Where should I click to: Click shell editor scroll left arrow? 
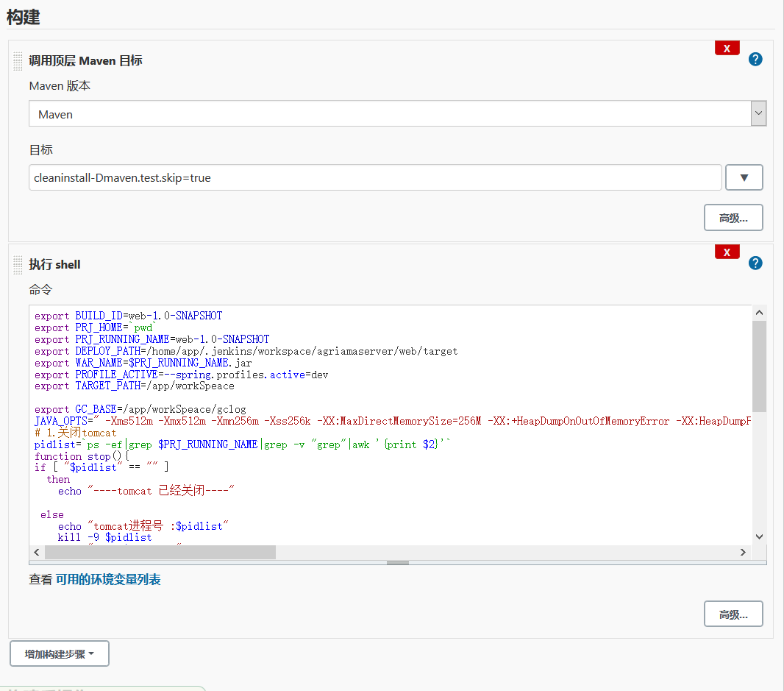(x=37, y=552)
